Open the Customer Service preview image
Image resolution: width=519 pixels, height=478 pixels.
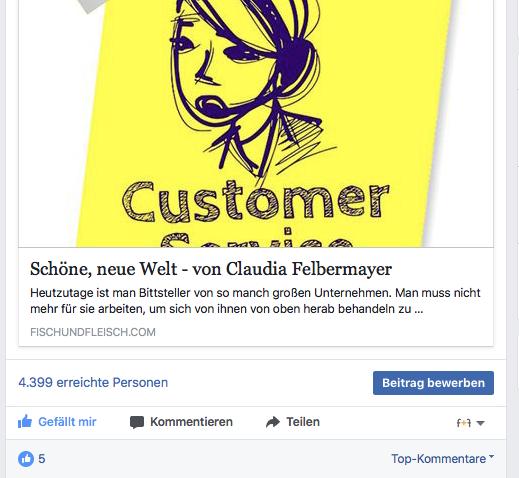(256, 124)
